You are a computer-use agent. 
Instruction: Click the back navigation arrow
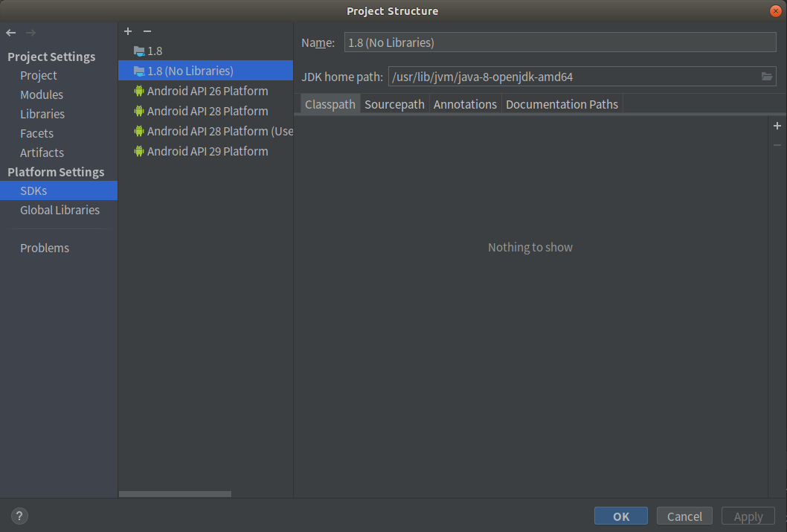[x=10, y=32]
